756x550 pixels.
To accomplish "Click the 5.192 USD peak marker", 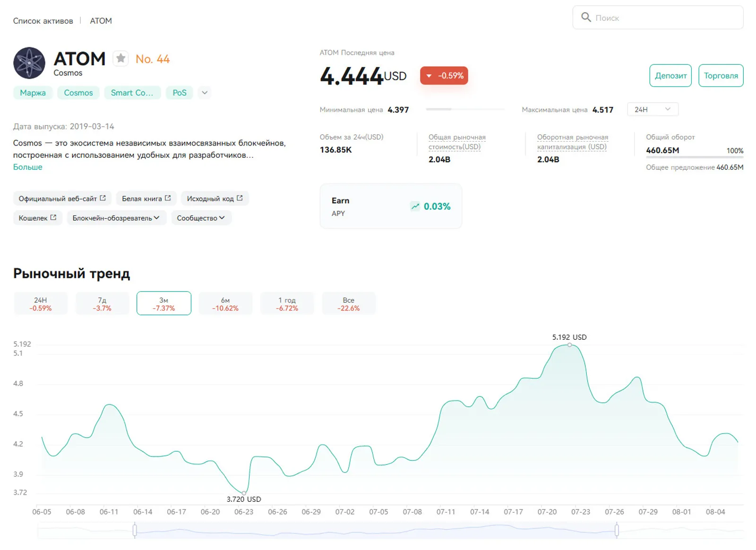I will pos(569,345).
